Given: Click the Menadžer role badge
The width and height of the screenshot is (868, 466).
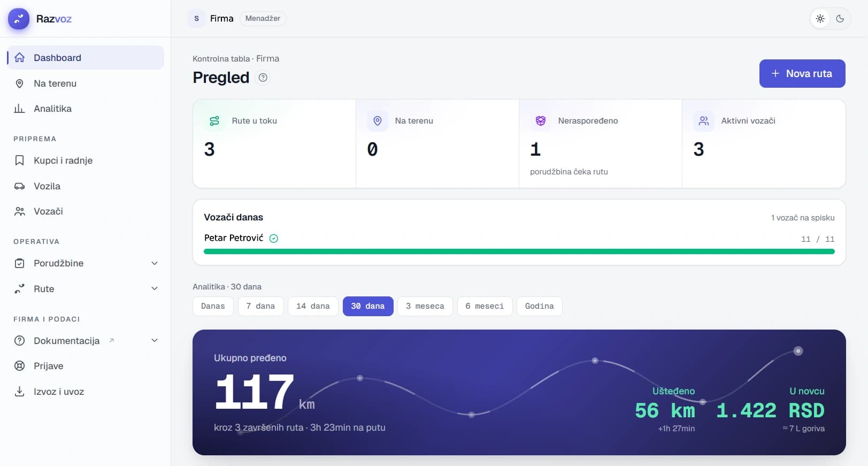Looking at the screenshot, I should (x=263, y=19).
